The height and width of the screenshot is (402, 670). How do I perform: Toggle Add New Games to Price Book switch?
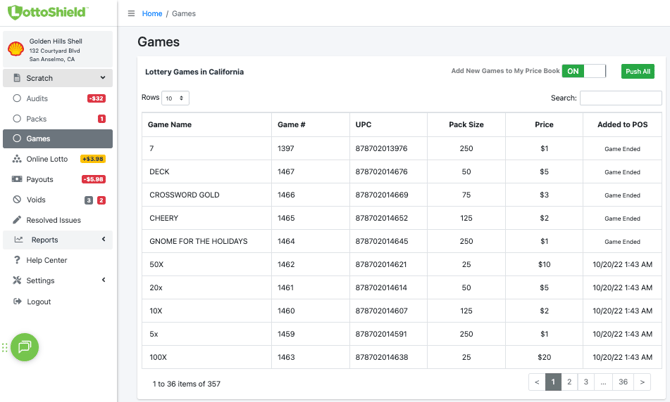coord(584,71)
